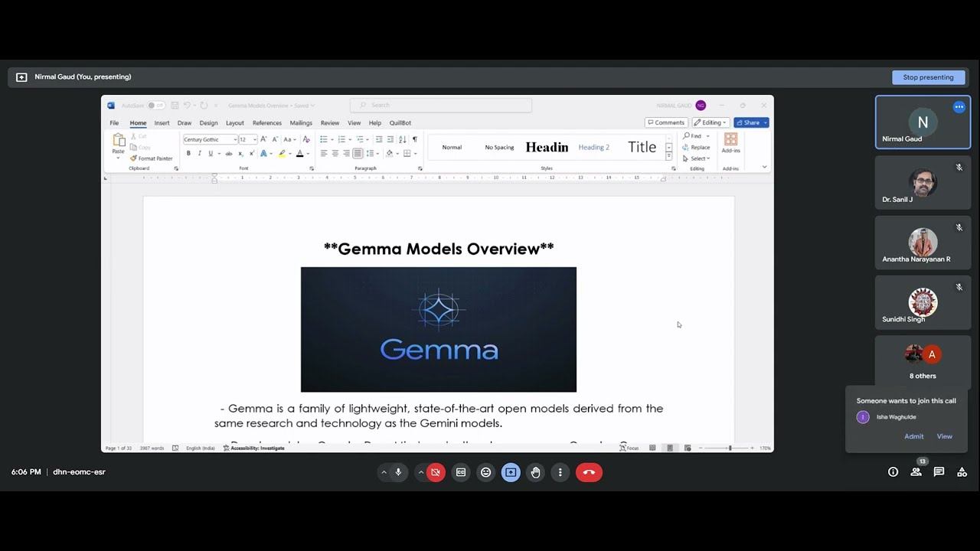Toggle Underline formatting
This screenshot has width=980, height=551.
pyautogui.click(x=211, y=154)
